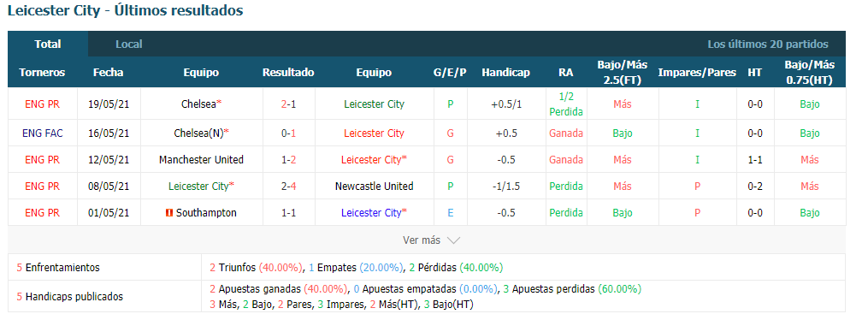Click the Impares/Pares column header
The height and width of the screenshot is (314, 868).
697,73
